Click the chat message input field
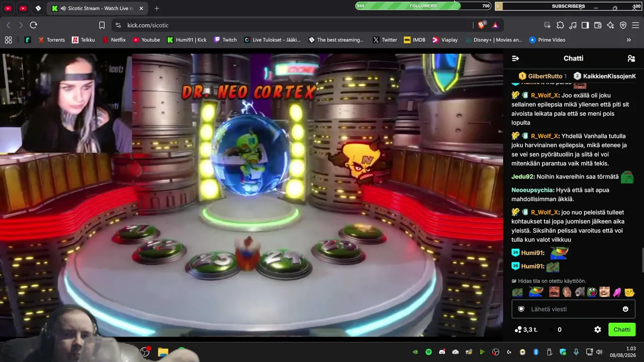 tap(573, 309)
